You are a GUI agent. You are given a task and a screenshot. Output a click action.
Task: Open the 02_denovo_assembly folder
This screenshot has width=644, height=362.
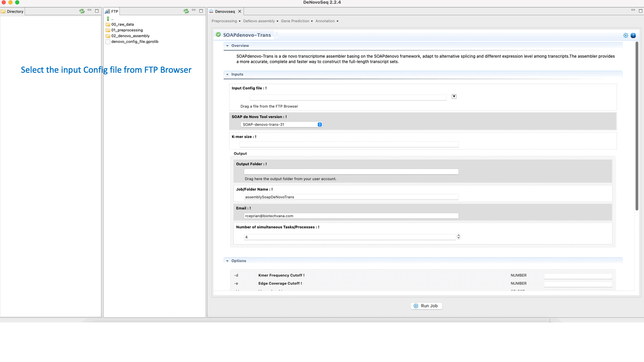tap(130, 36)
